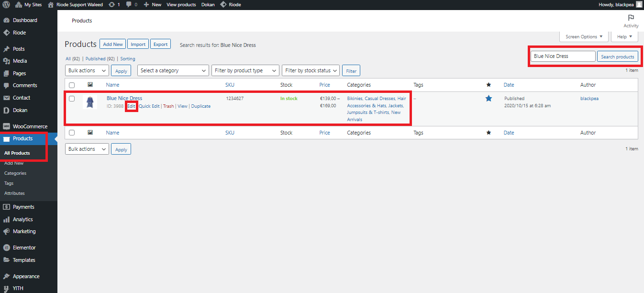
Task: Tick the Blue Nice Dress row checkbox
Action: (x=72, y=99)
